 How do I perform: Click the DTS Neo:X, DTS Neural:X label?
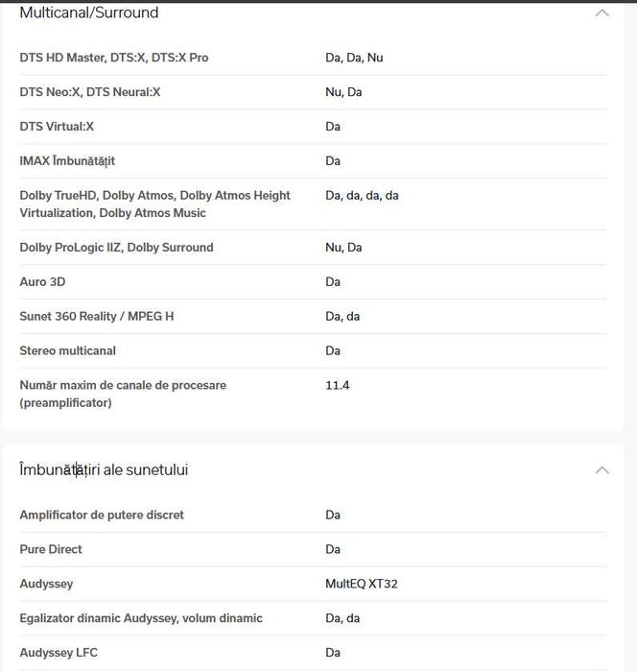point(90,92)
